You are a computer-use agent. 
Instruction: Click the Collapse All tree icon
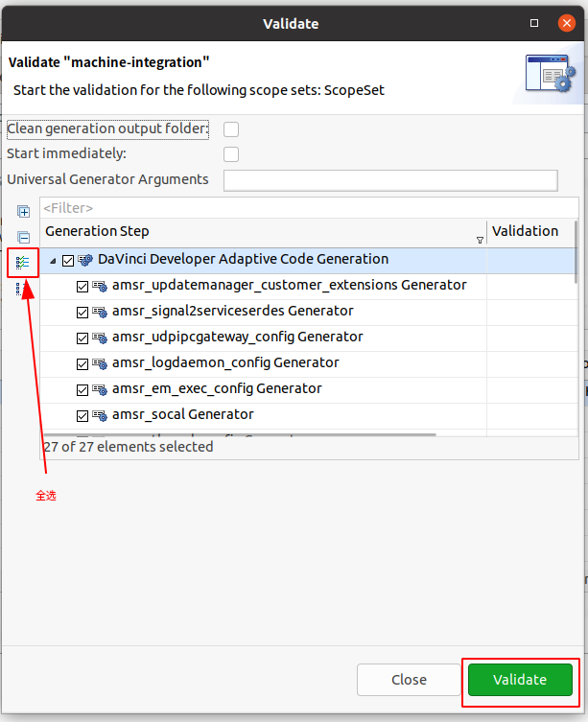[24, 237]
